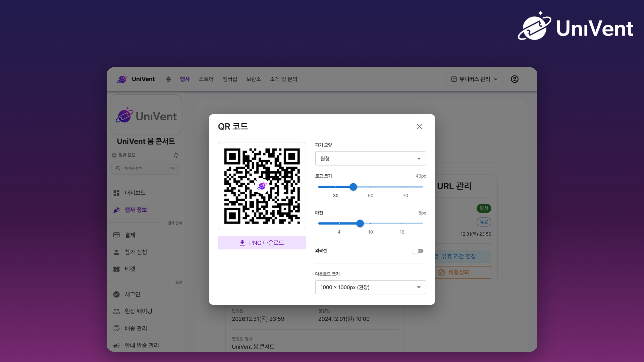The height and width of the screenshot is (362, 644).
Task: Open the user account icon
Action: point(515,79)
